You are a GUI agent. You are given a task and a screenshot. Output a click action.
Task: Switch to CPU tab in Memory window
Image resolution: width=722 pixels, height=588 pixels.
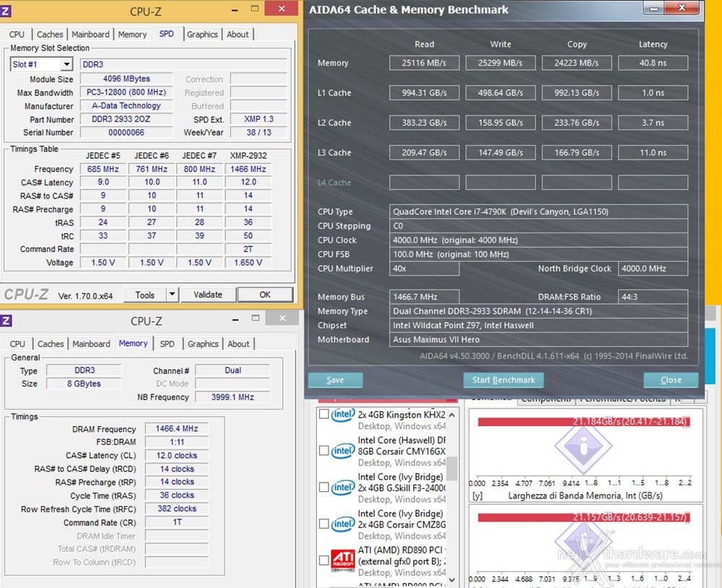coord(17,344)
